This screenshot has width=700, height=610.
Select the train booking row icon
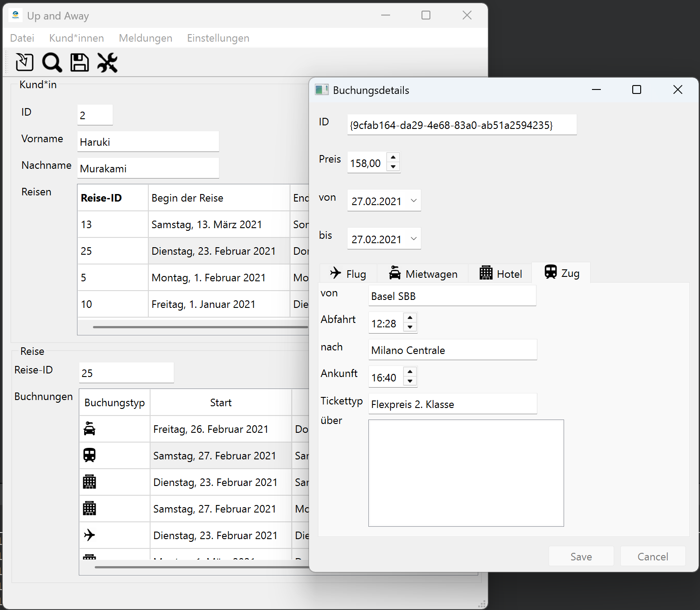click(x=89, y=455)
